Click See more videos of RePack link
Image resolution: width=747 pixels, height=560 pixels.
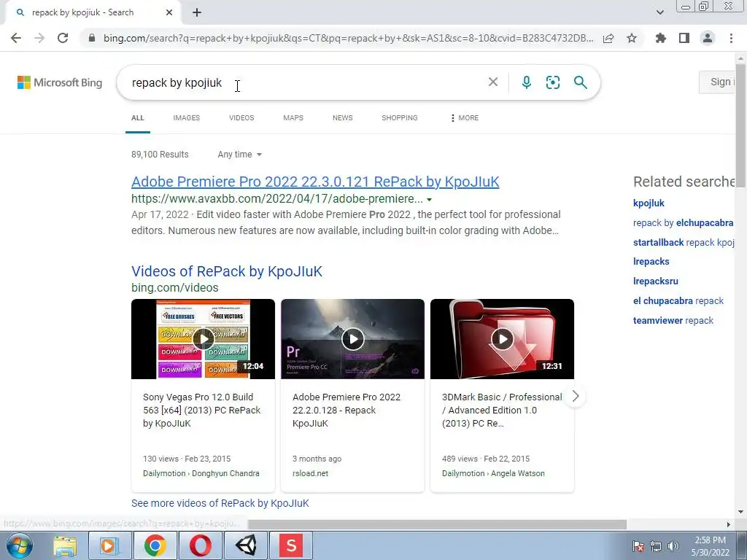coord(220,503)
